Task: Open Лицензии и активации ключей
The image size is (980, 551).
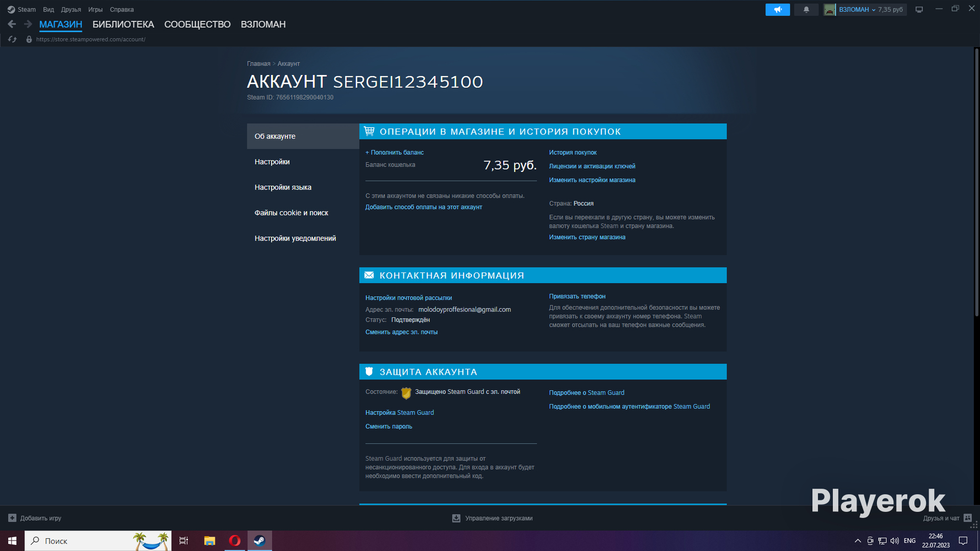Action: point(592,166)
